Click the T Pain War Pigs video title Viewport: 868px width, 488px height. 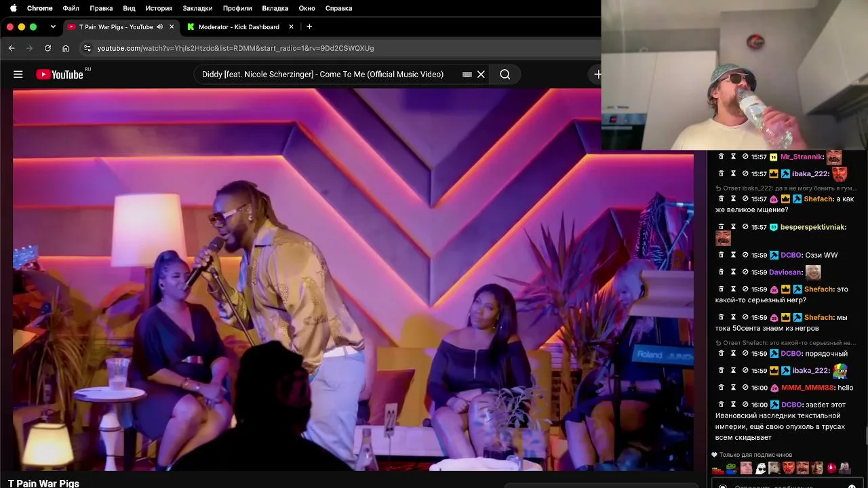point(43,483)
